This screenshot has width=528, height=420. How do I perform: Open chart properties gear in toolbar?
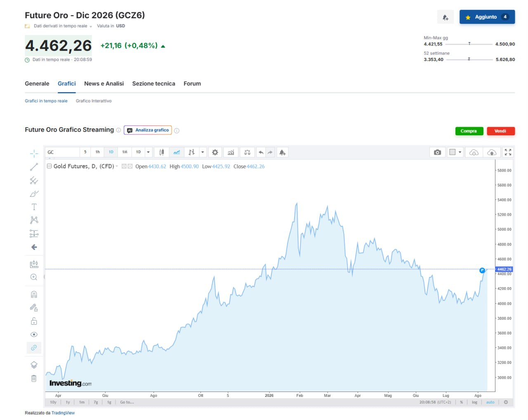(x=215, y=152)
